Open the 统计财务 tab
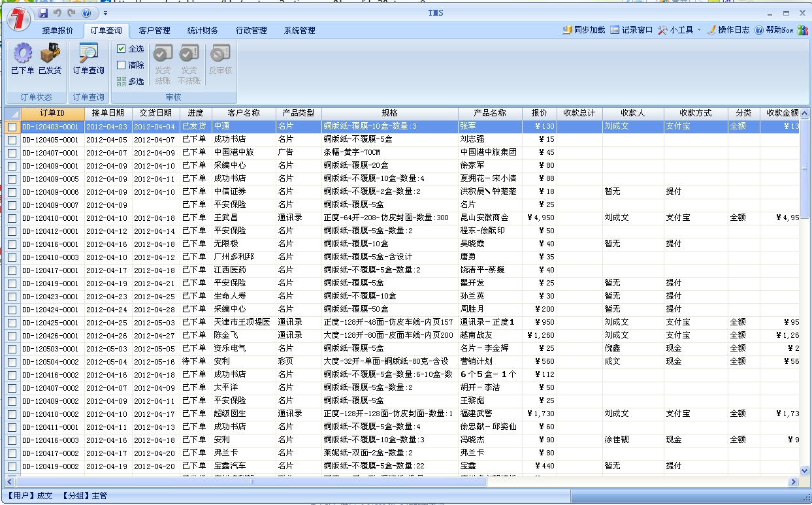The height and width of the screenshot is (505, 812). tap(203, 31)
